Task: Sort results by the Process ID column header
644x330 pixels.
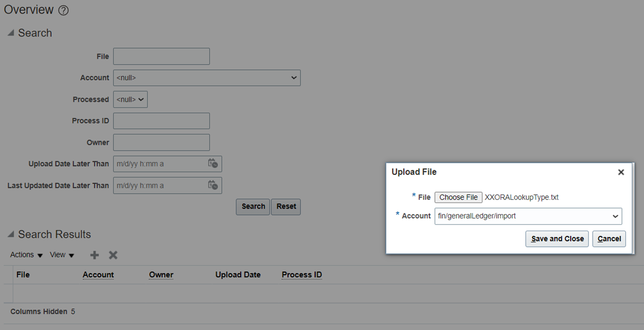Action: coord(301,275)
